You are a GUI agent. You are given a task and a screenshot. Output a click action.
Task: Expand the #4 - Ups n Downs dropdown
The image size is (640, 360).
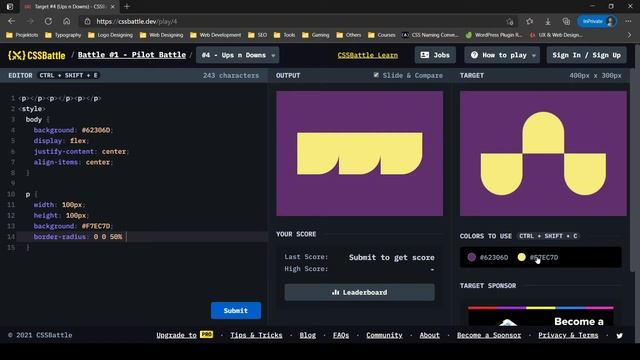(238, 55)
